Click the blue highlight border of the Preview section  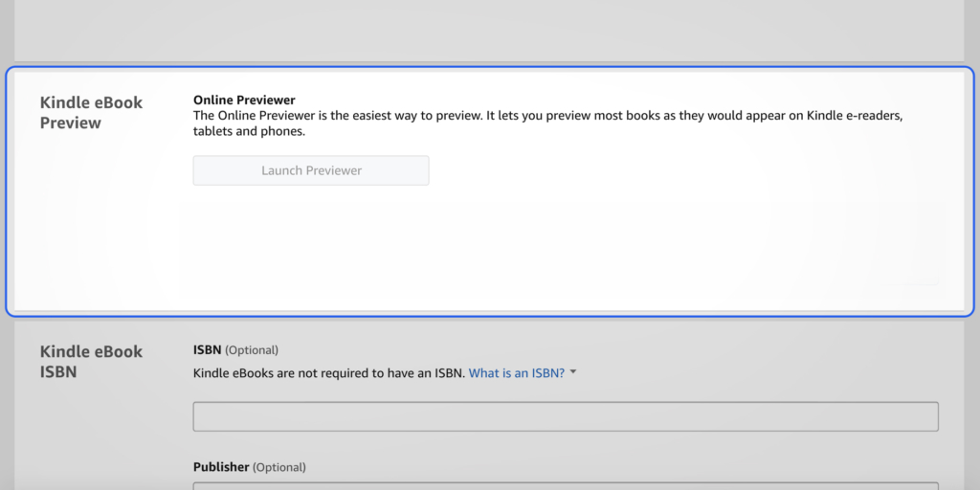pyautogui.click(x=489, y=68)
